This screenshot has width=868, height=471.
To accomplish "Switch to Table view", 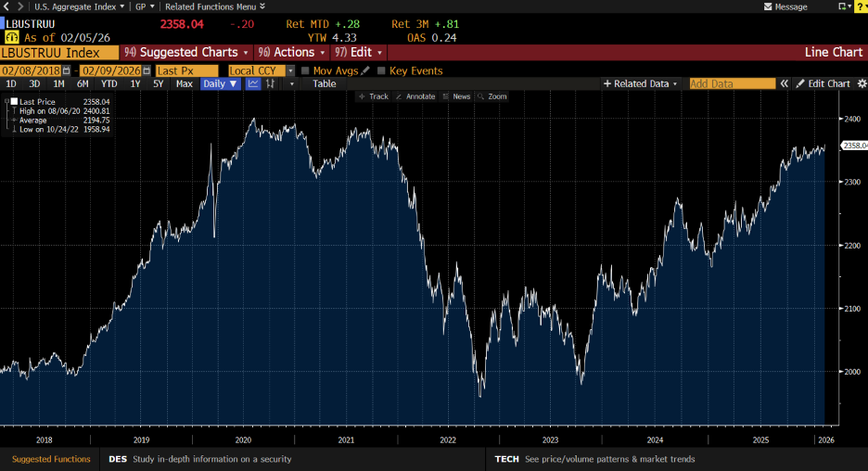I will coord(324,83).
